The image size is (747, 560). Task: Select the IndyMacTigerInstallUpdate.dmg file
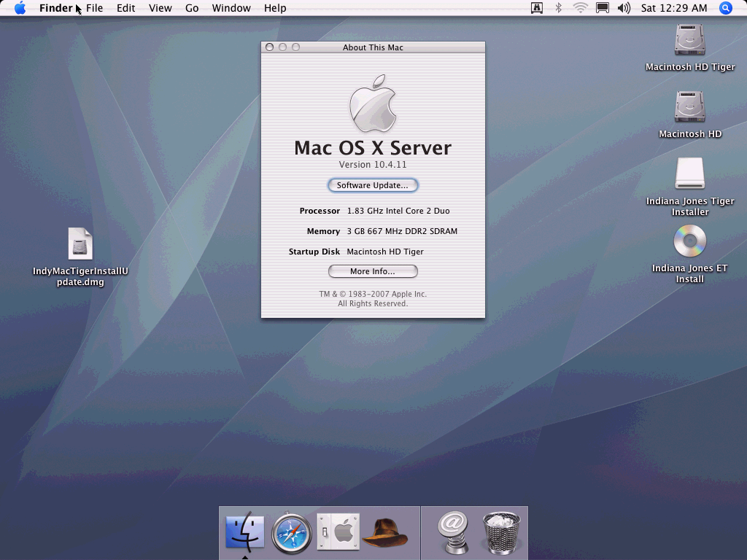point(80,244)
